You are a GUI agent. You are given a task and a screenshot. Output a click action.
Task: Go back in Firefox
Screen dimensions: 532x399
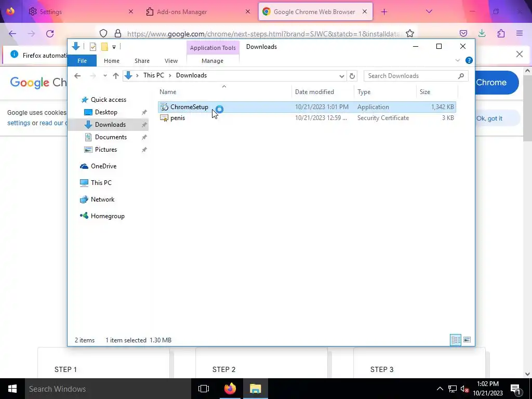12,34
